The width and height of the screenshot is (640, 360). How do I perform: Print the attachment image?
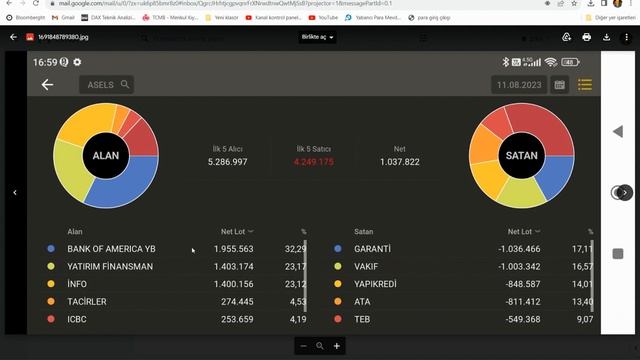click(x=587, y=37)
